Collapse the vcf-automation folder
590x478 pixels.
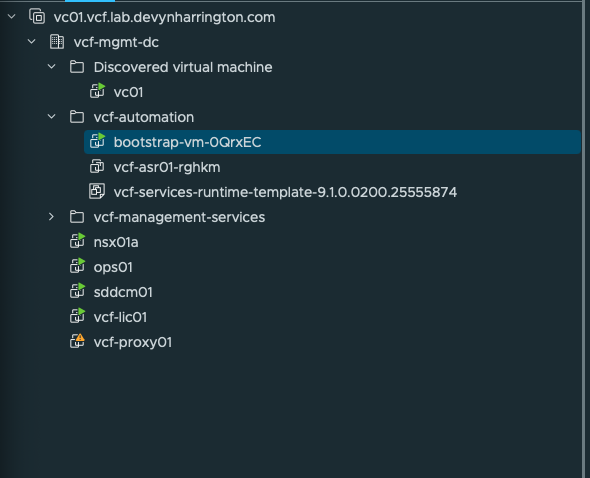point(52,117)
